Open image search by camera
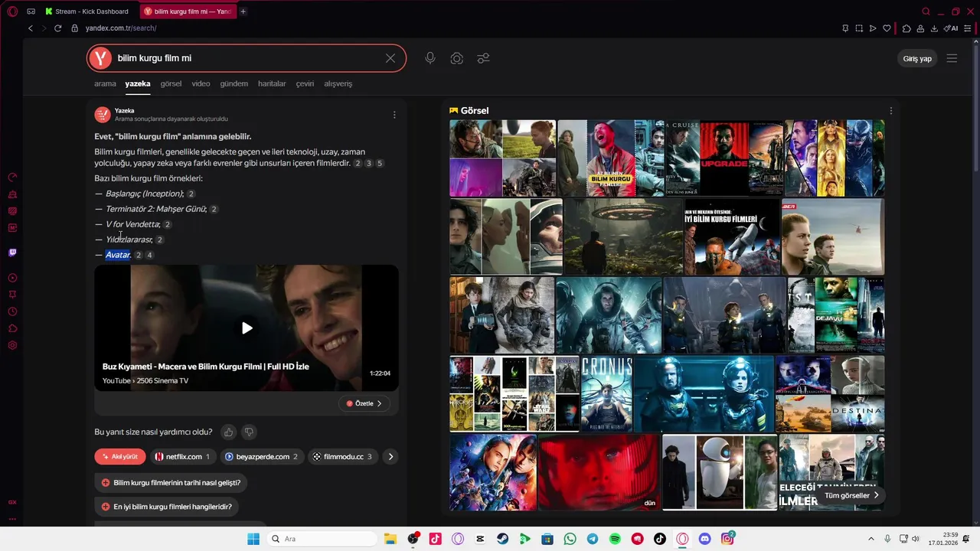The width and height of the screenshot is (980, 551). click(x=457, y=58)
